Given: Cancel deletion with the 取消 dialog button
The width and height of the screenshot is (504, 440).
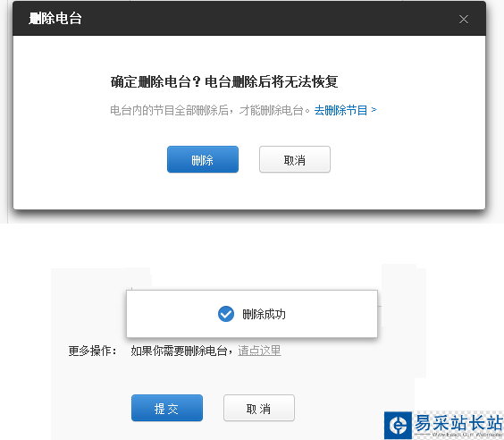Looking at the screenshot, I should coord(295,159).
